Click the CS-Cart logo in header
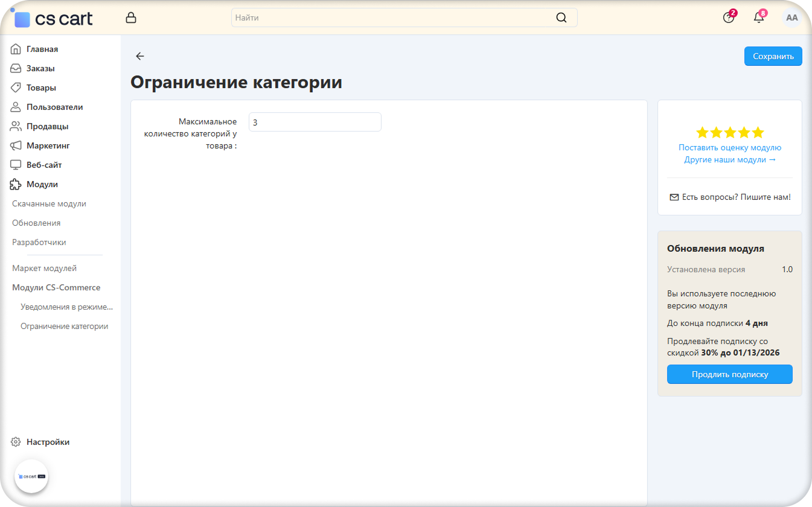The image size is (812, 507). pyautogui.click(x=54, y=19)
